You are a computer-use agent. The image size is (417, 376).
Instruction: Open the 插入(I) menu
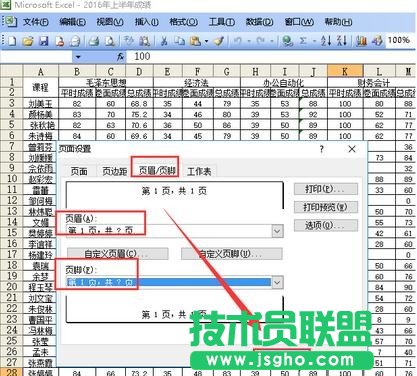(146, 22)
